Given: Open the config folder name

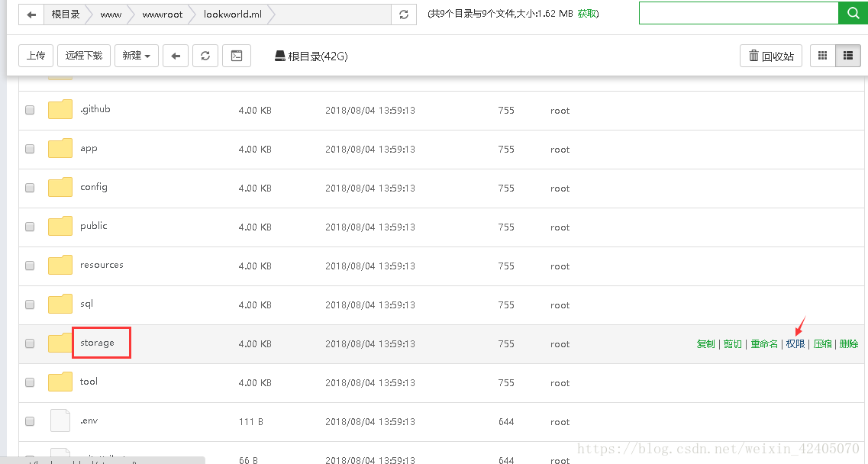Looking at the screenshot, I should (x=94, y=187).
